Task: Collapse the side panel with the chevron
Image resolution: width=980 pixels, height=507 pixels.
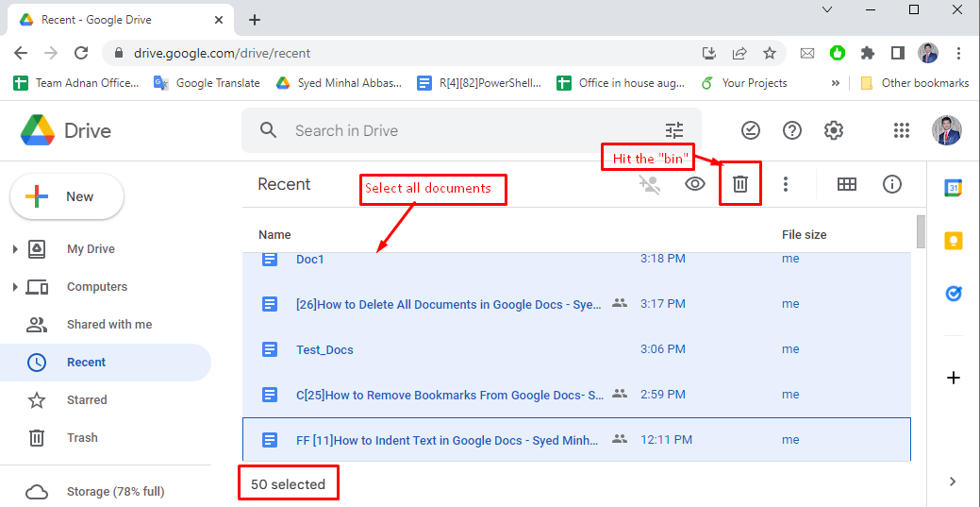Action: [x=953, y=482]
